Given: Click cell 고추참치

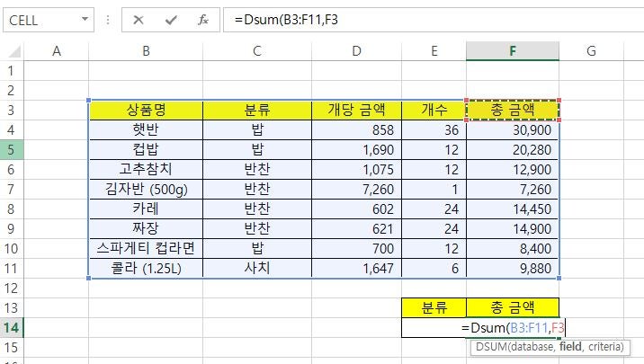Looking at the screenshot, I should tap(146, 170).
